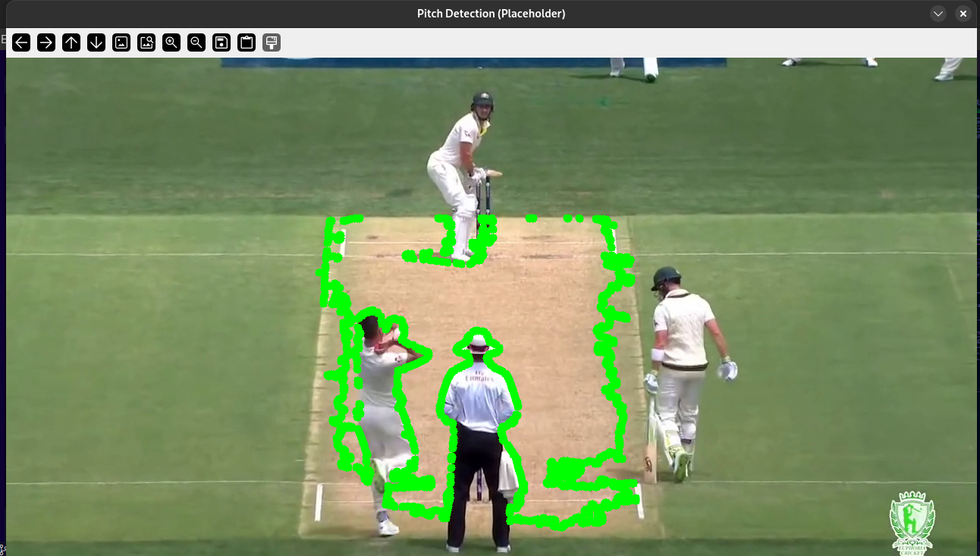980x556 pixels.
Task: Minimize window using title bar chevron
Action: tap(938, 14)
